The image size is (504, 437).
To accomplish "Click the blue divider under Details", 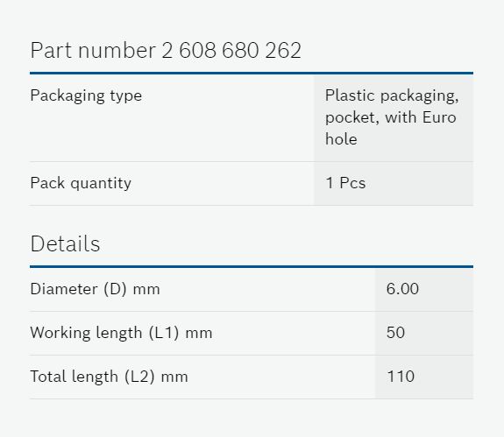I will pos(252,266).
